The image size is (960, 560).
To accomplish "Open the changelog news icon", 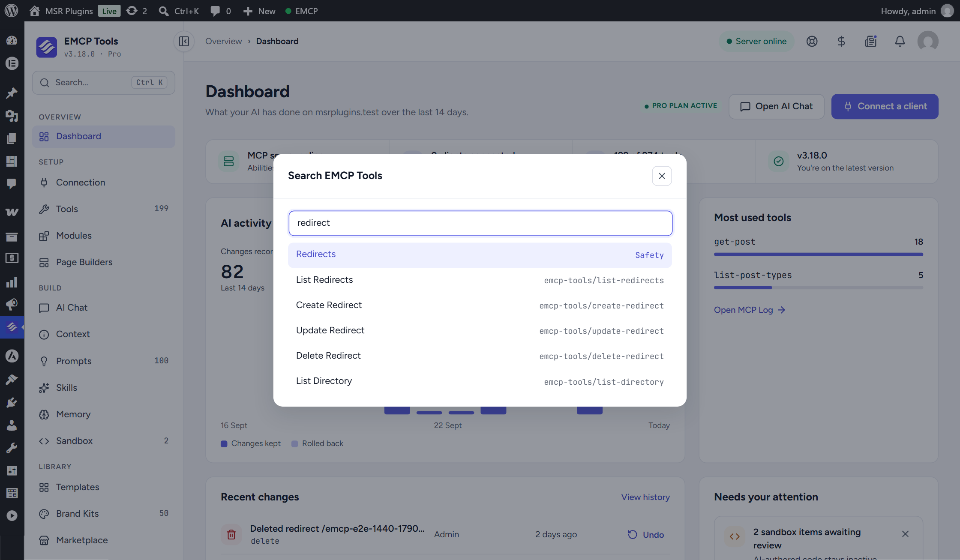I will [870, 42].
